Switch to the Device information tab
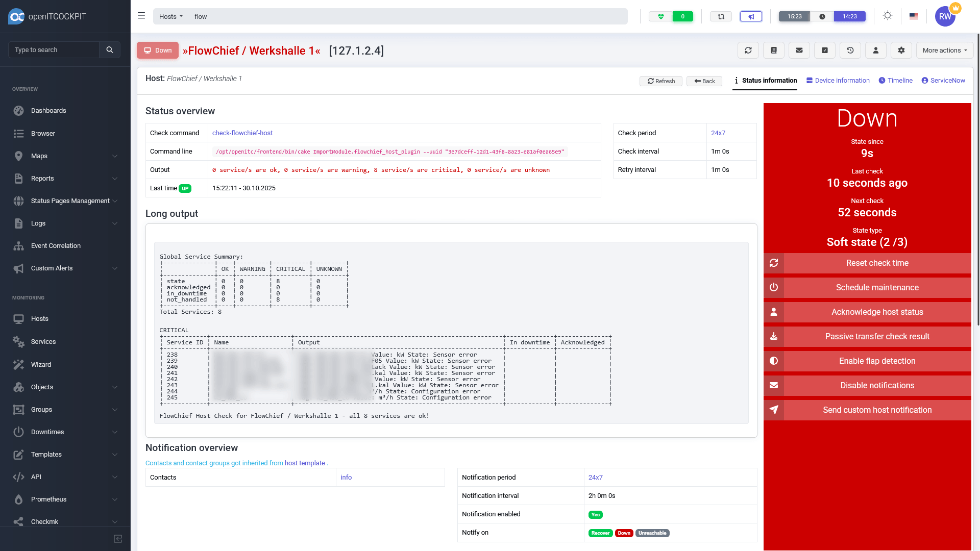Image resolution: width=980 pixels, height=551 pixels. [x=838, y=81]
